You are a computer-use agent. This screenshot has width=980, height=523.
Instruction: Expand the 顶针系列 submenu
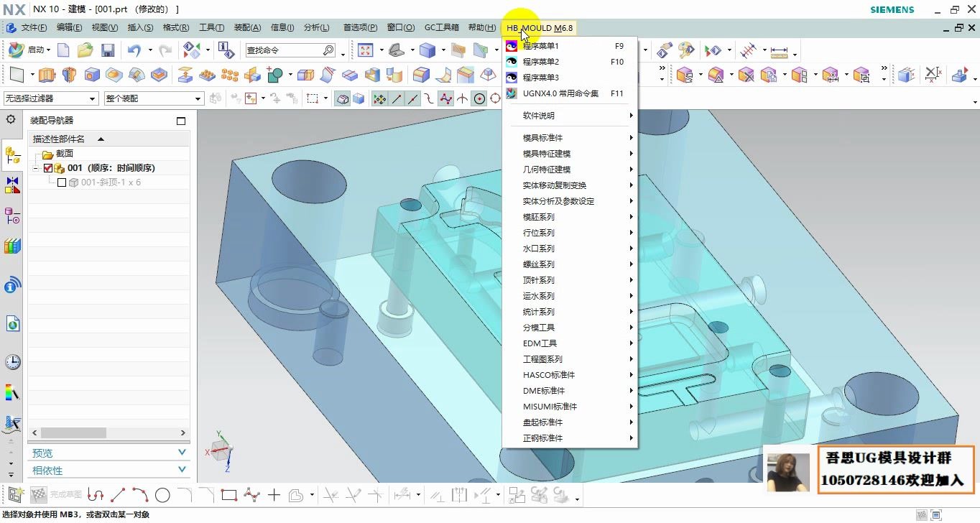click(570, 280)
